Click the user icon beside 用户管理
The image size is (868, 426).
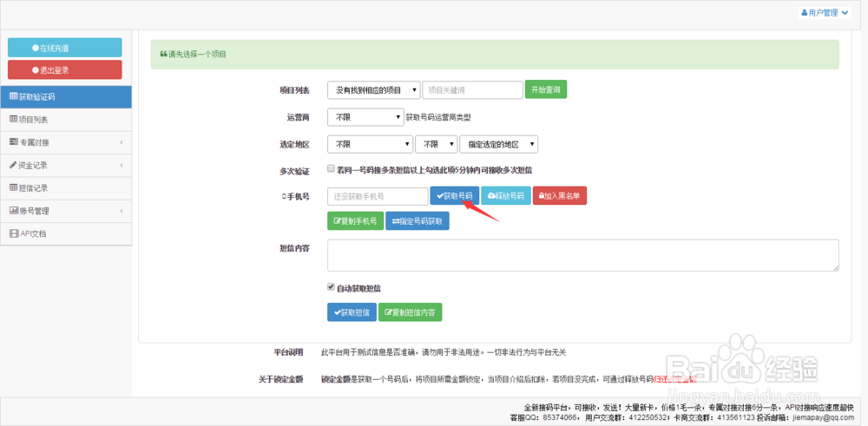(x=805, y=13)
